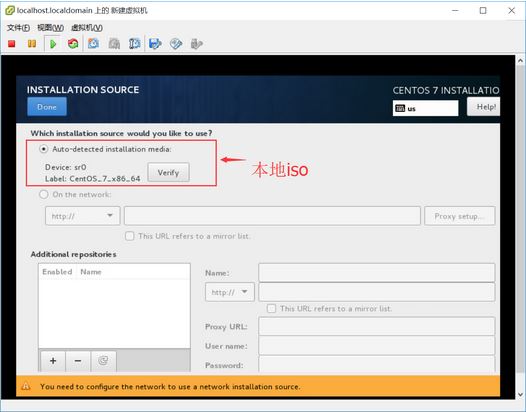Click the repository Name field
Viewport: 526px width, 412px height.
[377, 273]
